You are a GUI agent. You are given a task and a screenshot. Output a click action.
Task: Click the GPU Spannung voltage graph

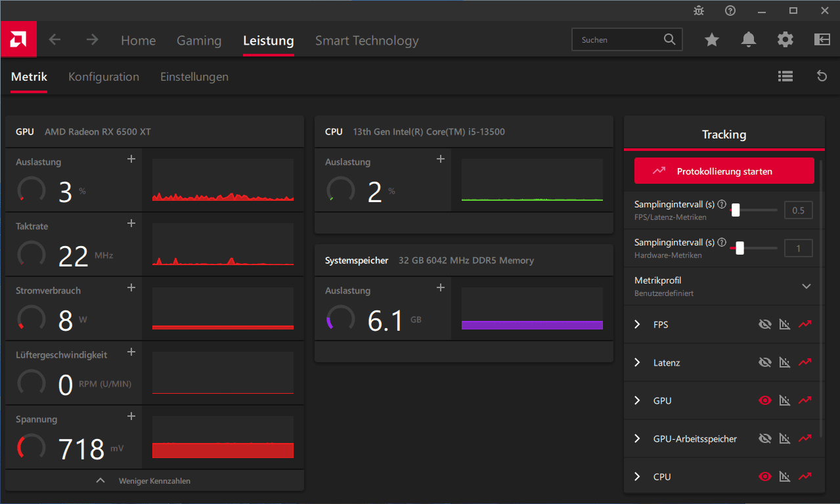223,436
